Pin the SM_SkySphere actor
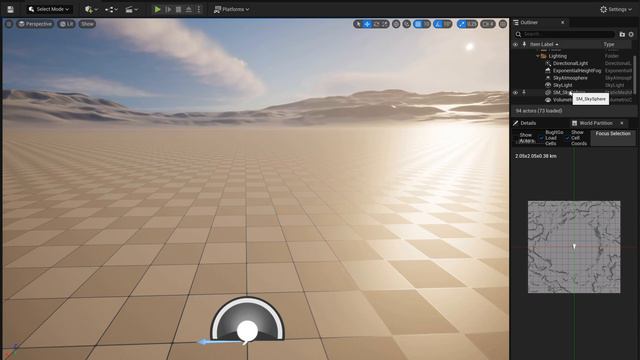 pyautogui.click(x=524, y=93)
